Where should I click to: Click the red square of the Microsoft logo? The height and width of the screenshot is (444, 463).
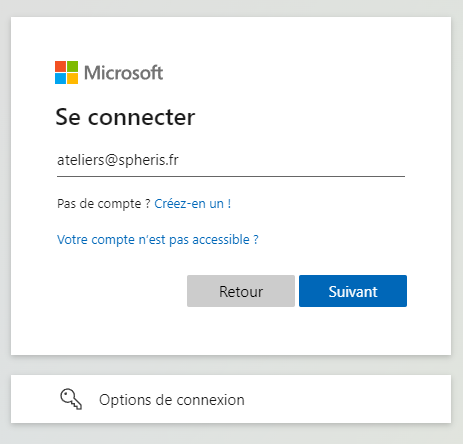[60, 66]
